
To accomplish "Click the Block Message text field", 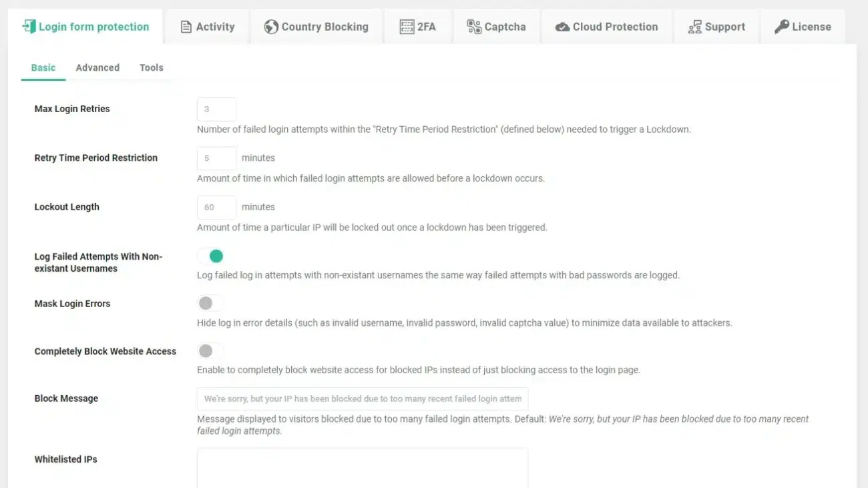I will tap(361, 398).
